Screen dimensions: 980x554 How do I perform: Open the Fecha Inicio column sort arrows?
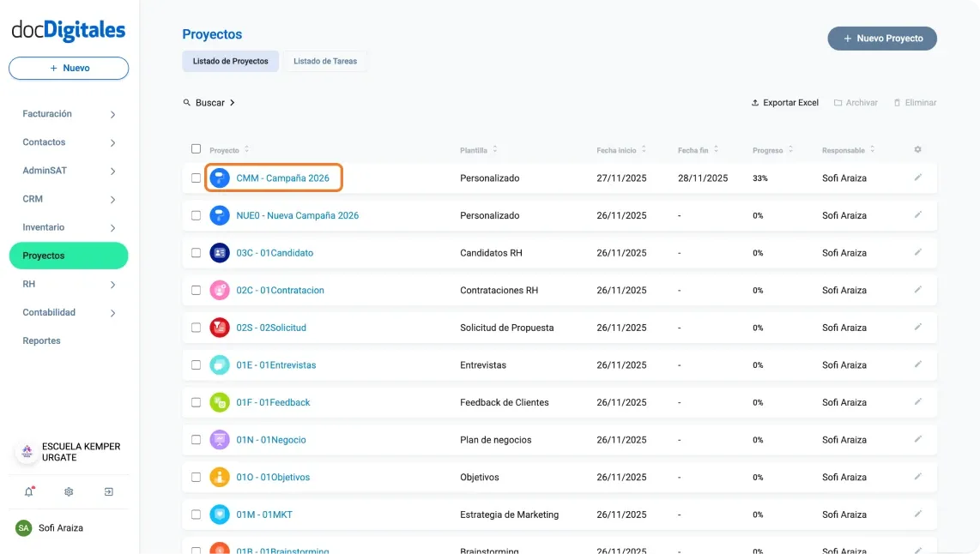(x=644, y=149)
